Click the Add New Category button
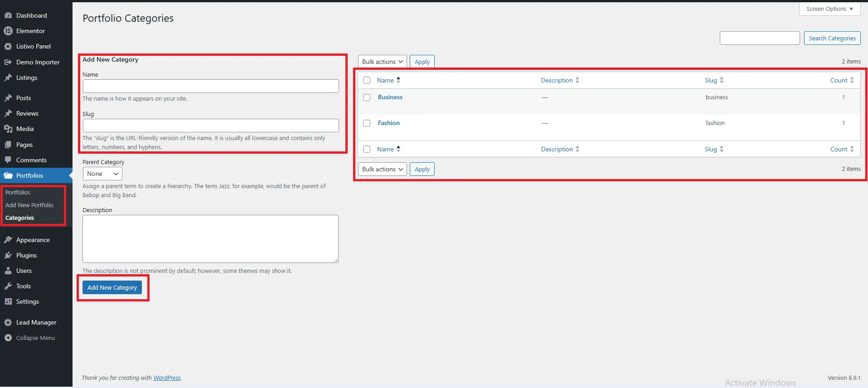 pyautogui.click(x=112, y=287)
